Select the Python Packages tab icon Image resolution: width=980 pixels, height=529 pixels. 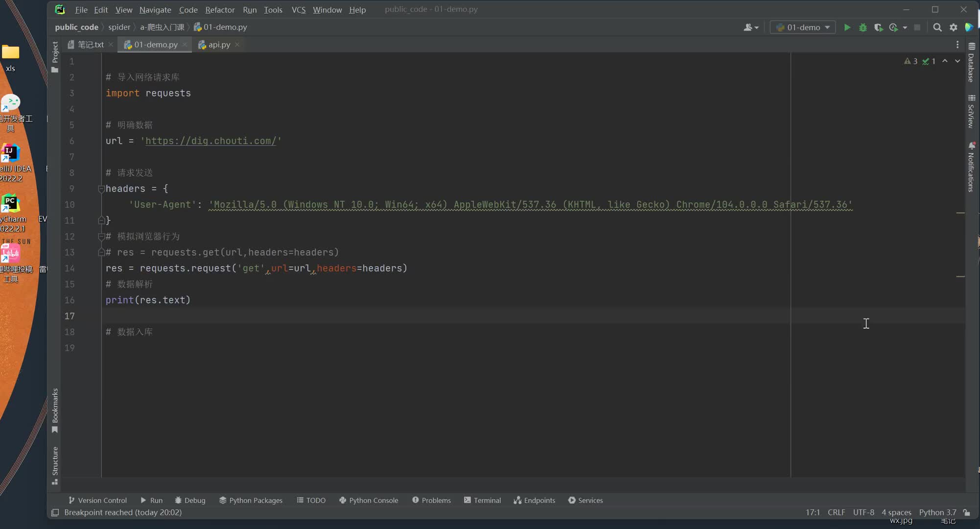(223, 500)
